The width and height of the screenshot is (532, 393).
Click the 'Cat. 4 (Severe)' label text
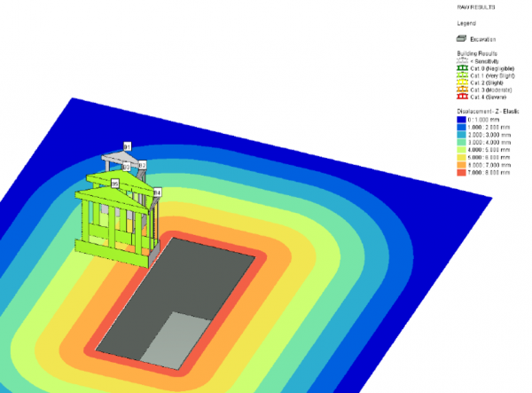489,97
